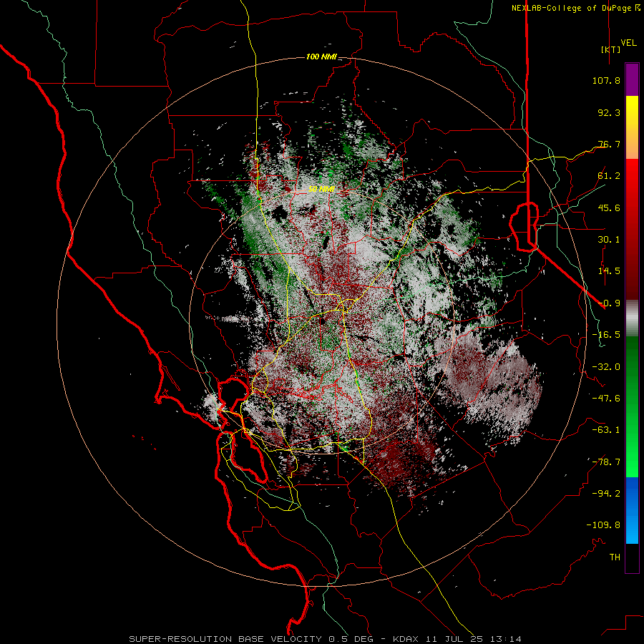Click the 61.2 velocity scale value
Viewport: 644px width, 644px height.
609,176
